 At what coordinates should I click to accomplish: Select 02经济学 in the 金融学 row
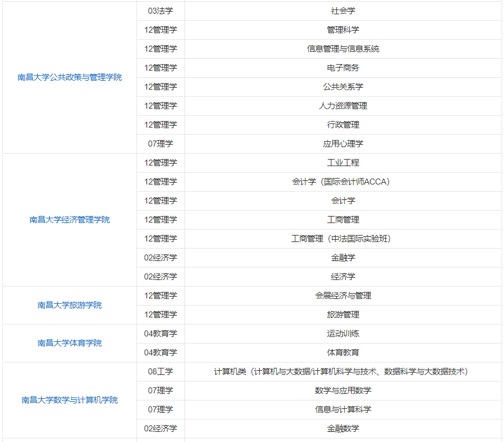coord(161,257)
